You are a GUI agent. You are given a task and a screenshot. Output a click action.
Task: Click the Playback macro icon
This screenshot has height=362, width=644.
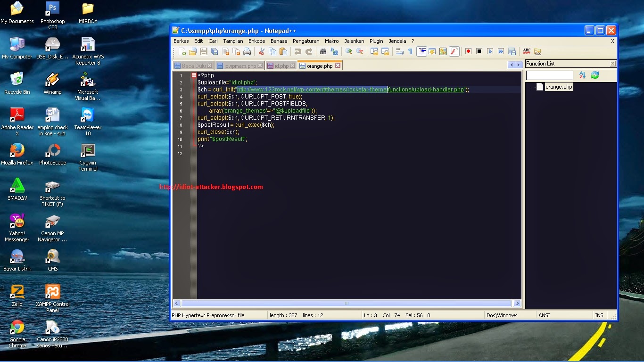tap(490, 51)
